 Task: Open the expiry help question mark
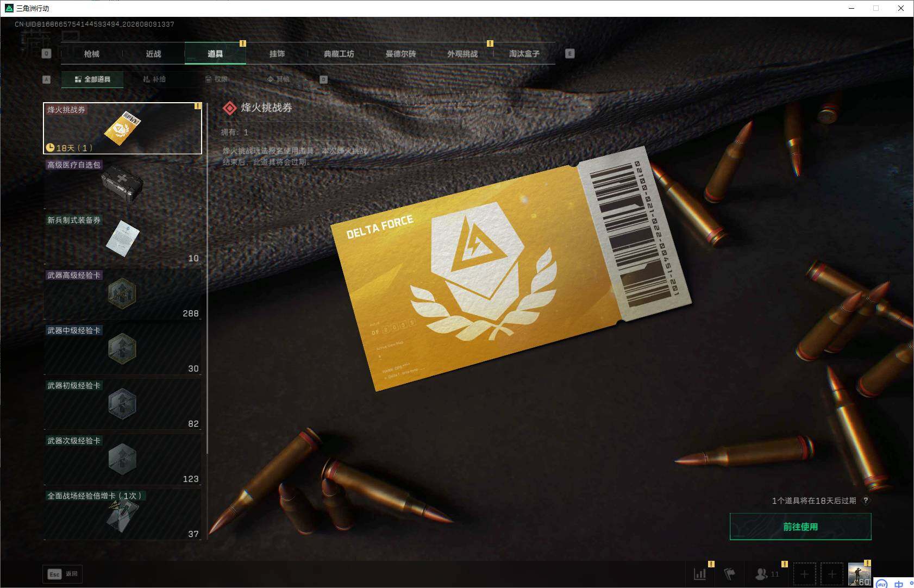866,501
